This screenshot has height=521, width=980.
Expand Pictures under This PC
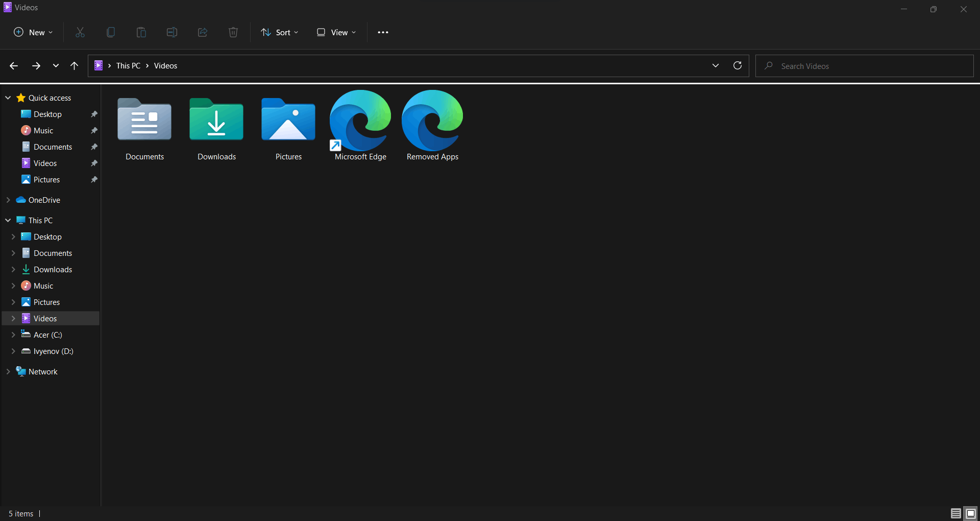[13, 302]
